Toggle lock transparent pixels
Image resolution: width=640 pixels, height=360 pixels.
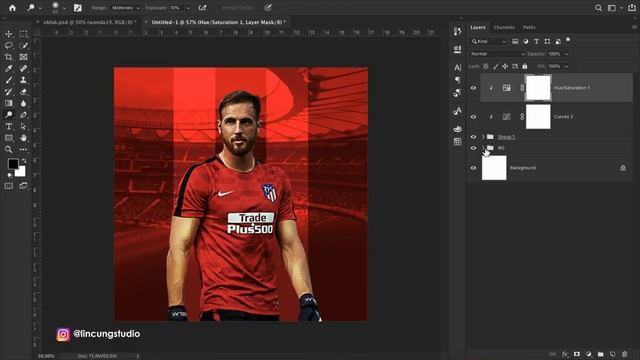486,66
